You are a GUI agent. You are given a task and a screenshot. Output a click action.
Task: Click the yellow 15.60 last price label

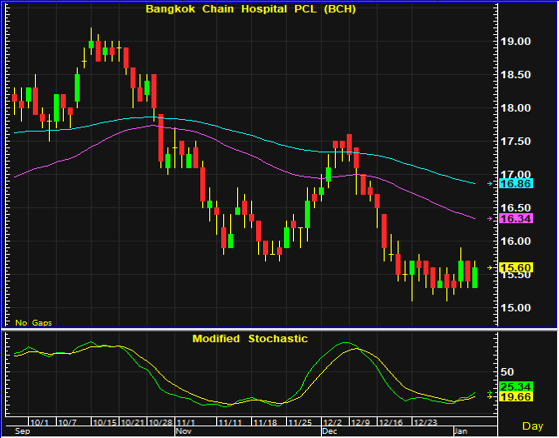tap(516, 267)
